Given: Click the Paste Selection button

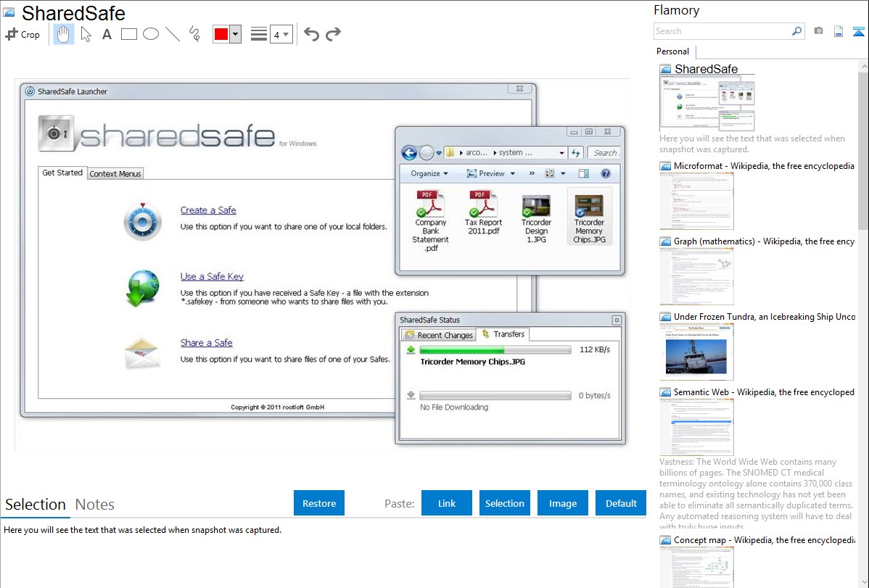Looking at the screenshot, I should 504,503.
